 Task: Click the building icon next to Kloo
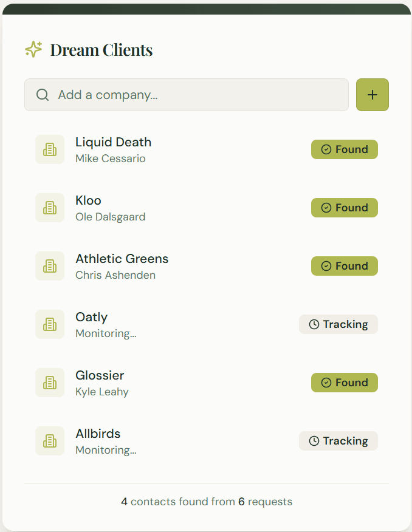click(50, 207)
